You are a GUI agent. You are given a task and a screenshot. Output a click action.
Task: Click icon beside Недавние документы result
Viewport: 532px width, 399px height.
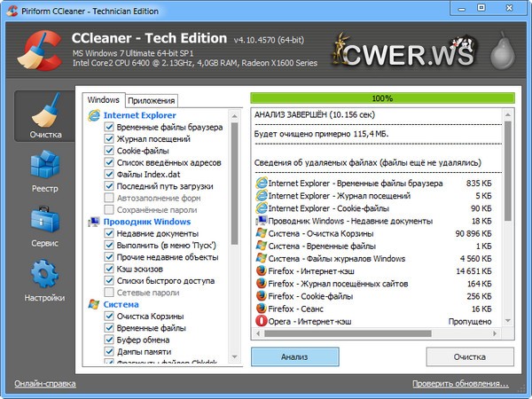point(262,221)
